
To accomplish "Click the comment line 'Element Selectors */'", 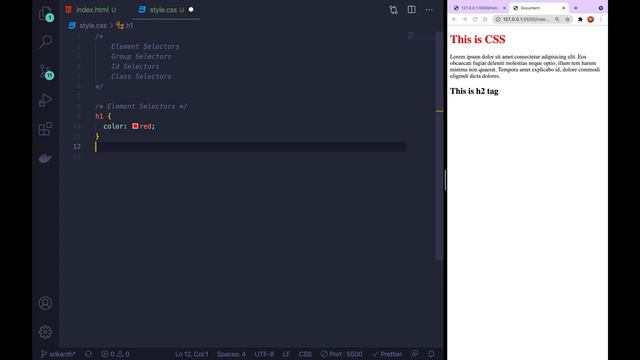I will 141,106.
